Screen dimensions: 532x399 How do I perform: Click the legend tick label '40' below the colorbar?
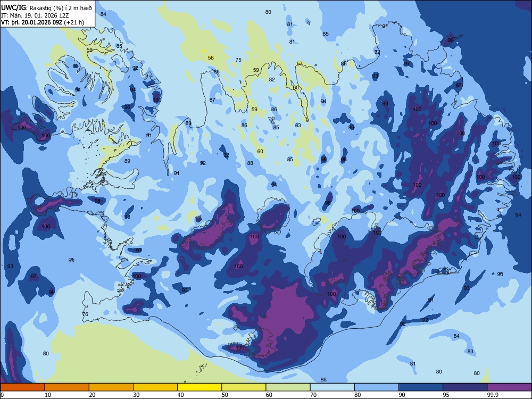click(180, 395)
